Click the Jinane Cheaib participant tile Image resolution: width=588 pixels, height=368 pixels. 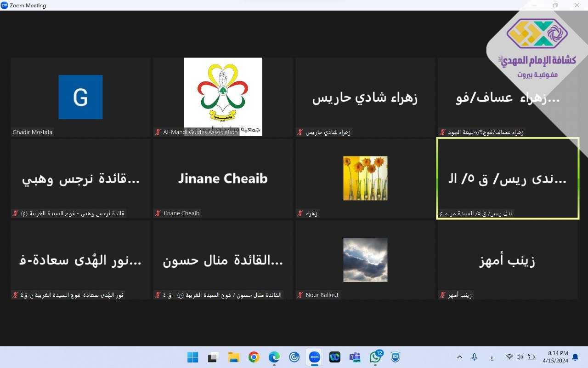pos(223,178)
